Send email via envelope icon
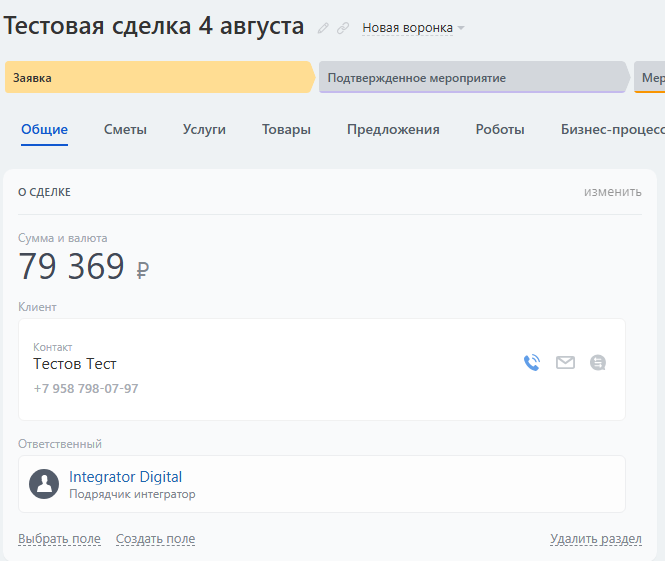Image resolution: width=665 pixels, height=561 pixels. tap(565, 363)
